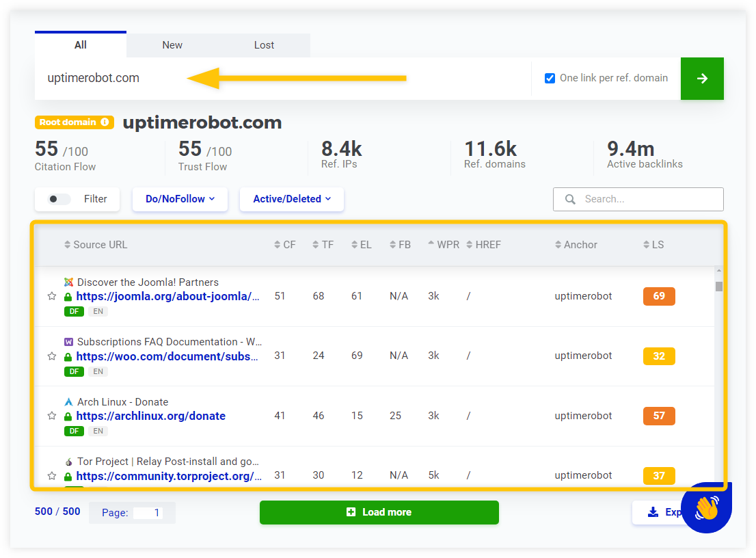The height and width of the screenshot is (558, 756).
Task: Star the joomla.org backlink row
Action: coord(51,296)
